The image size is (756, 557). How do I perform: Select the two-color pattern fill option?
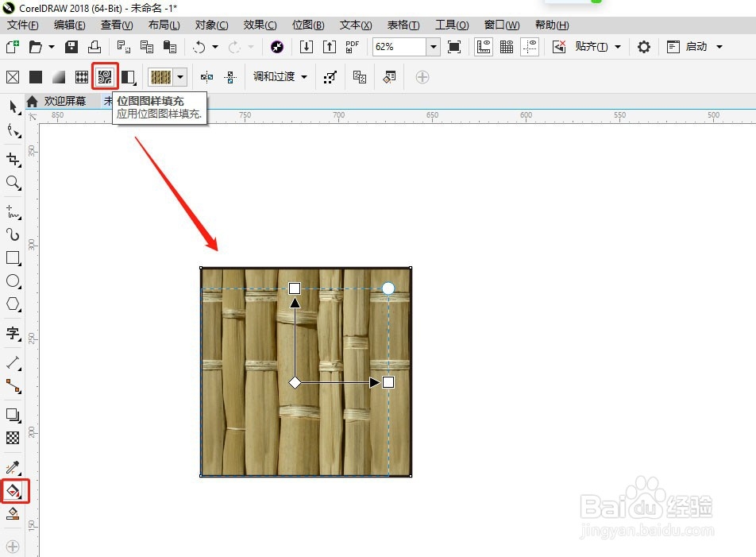click(129, 77)
